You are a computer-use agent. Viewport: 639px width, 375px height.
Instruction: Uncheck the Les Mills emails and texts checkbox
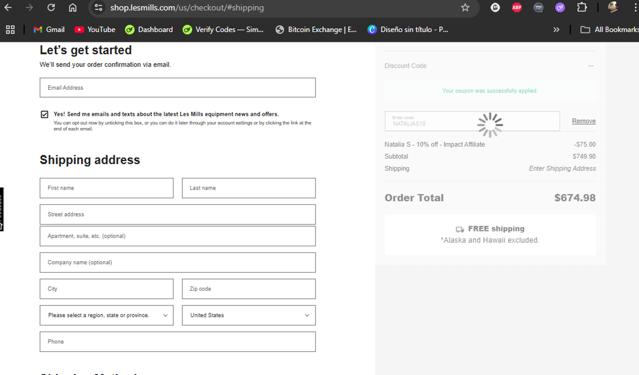pyautogui.click(x=44, y=114)
